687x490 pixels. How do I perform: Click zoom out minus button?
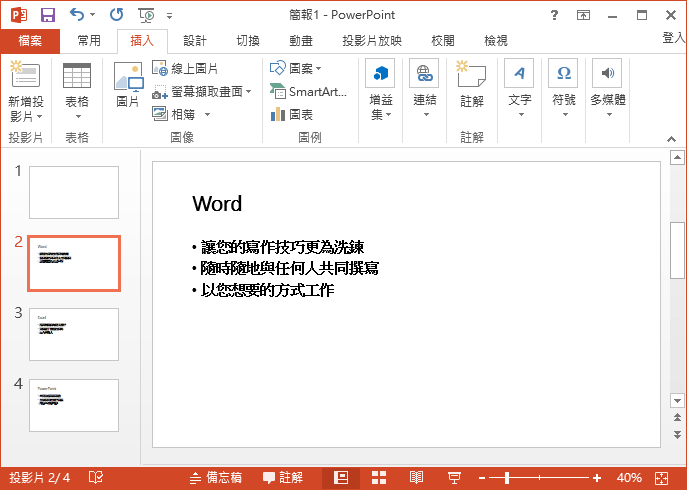pos(482,478)
